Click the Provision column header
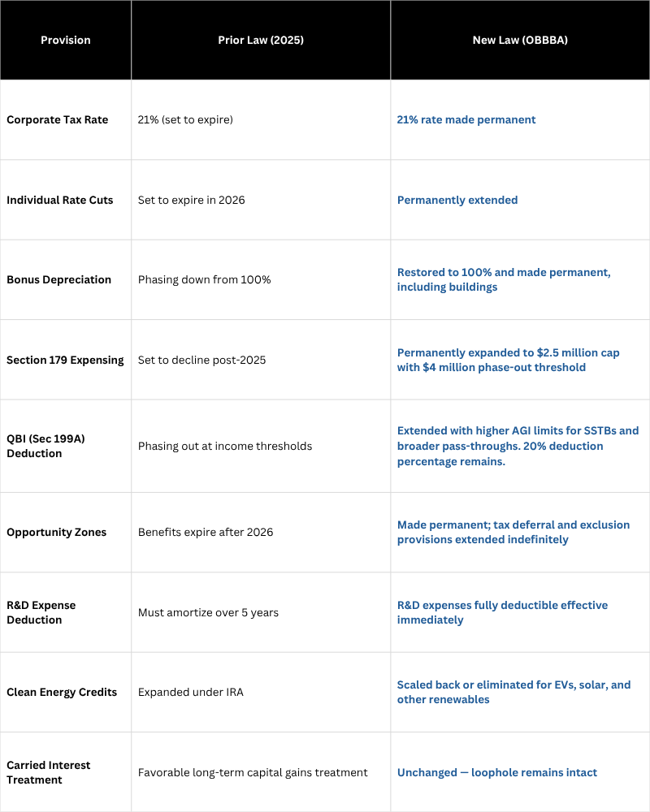Viewport: 650px width, 812px height. (x=65, y=40)
